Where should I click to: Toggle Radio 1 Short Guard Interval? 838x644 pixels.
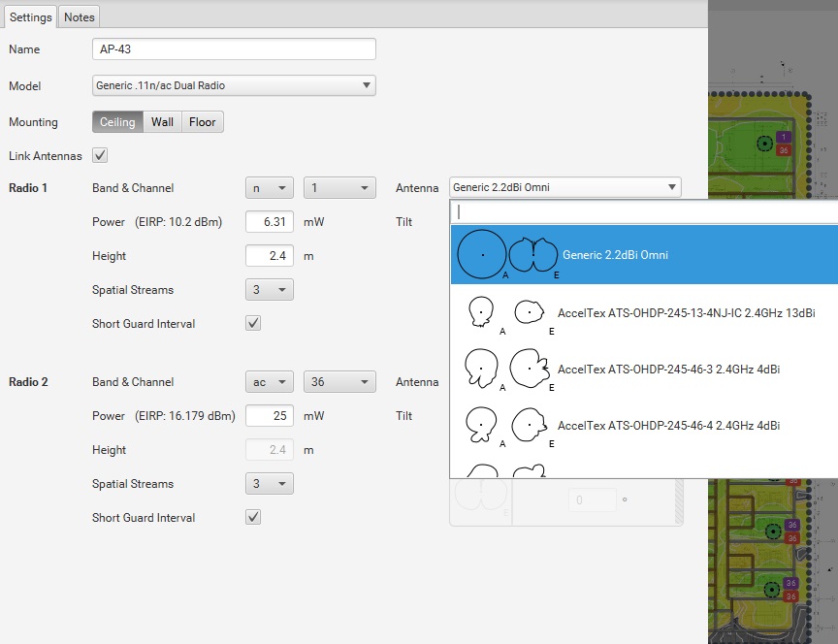click(253, 323)
